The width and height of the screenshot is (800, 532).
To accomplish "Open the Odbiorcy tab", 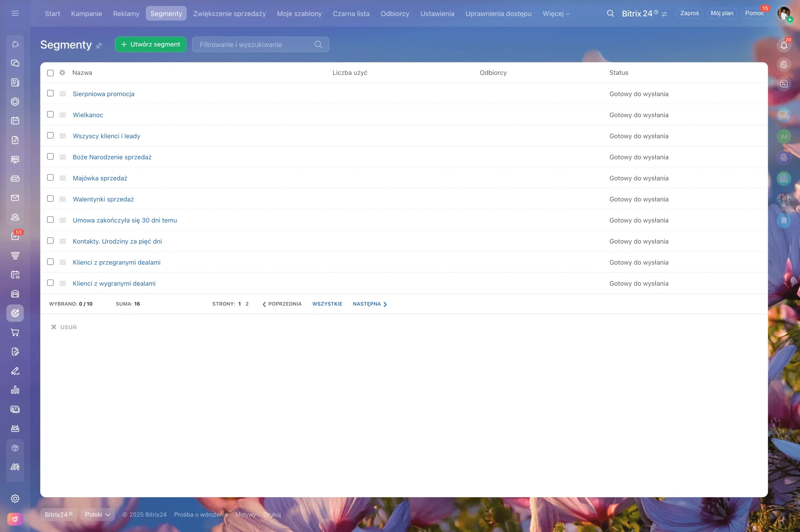I will pos(395,13).
